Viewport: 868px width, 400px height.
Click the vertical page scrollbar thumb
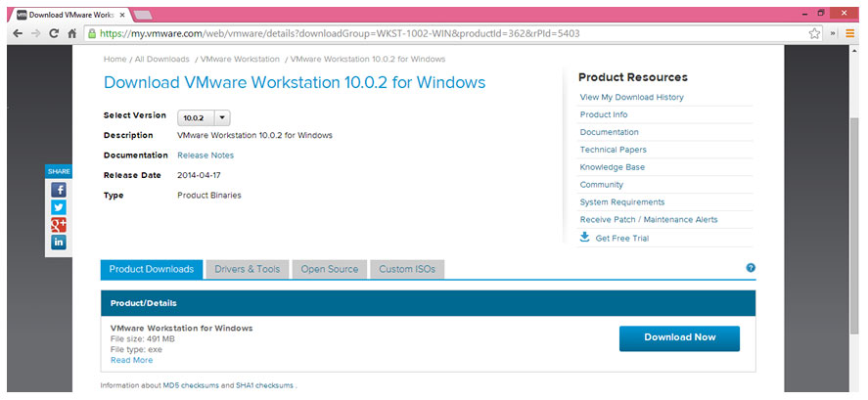(854, 226)
